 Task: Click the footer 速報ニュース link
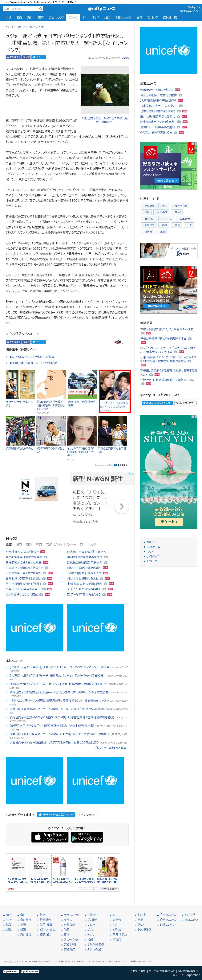(167, 924)
